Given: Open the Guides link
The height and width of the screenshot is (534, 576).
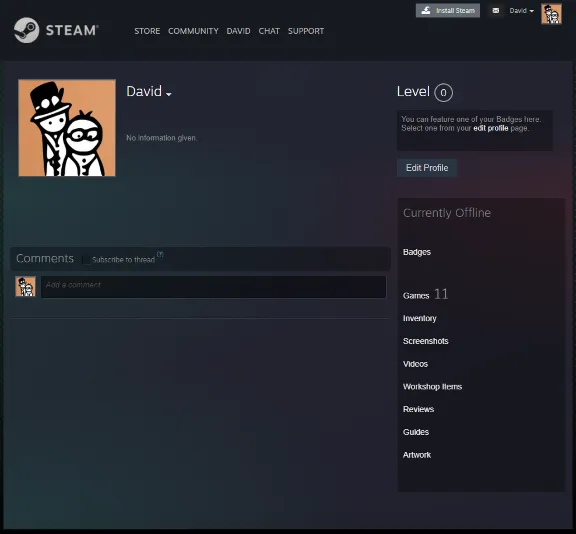Looking at the screenshot, I should point(415,432).
